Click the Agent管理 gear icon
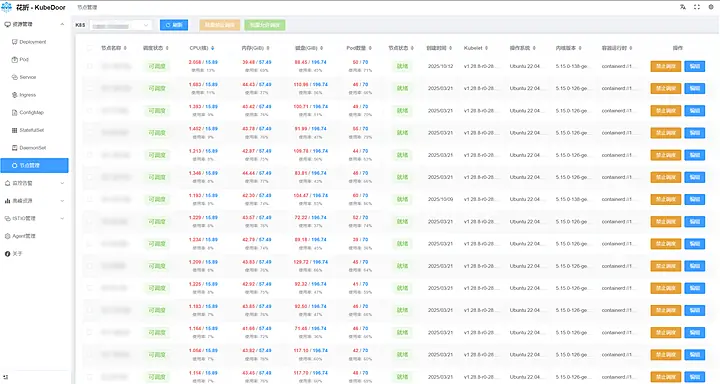 click(7, 236)
